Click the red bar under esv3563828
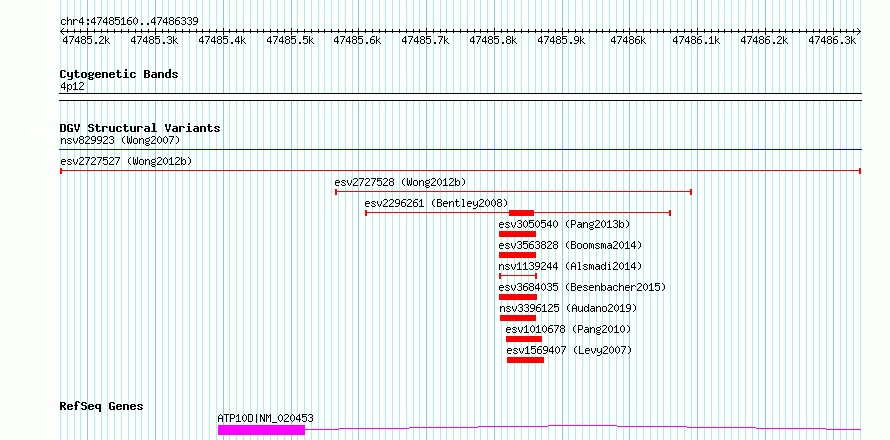 point(518,255)
